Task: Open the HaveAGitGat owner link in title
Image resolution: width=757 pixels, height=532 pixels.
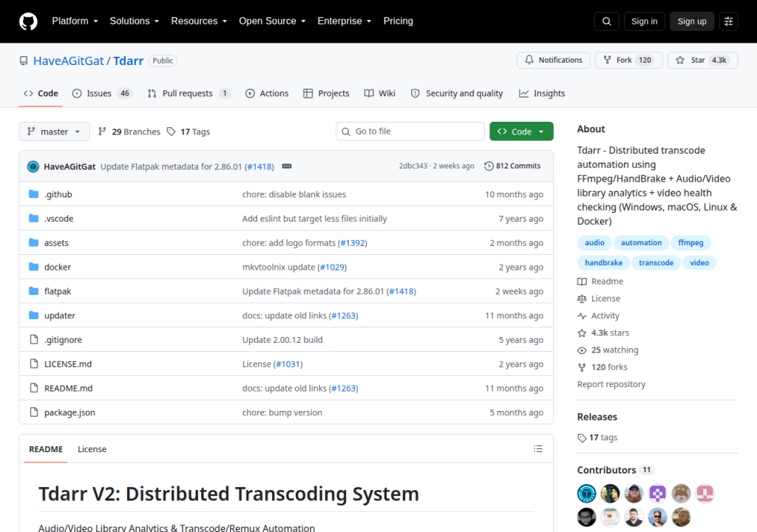Action: pyautogui.click(x=69, y=61)
